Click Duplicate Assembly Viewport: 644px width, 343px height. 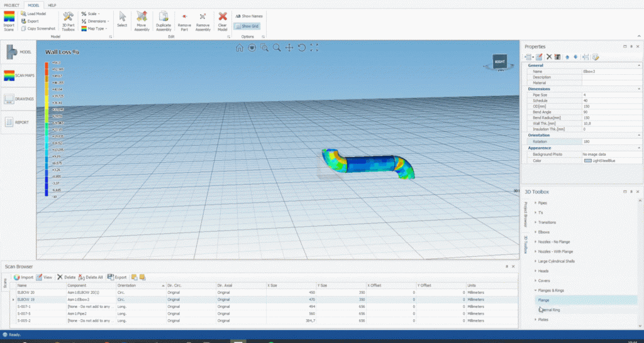pos(164,21)
